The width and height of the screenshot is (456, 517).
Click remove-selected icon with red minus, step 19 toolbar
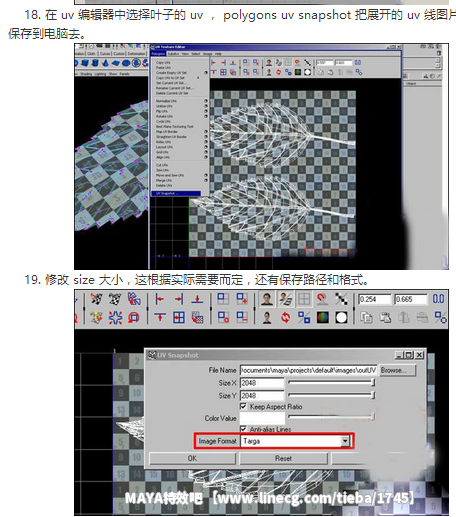pyautogui.click(x=242, y=317)
